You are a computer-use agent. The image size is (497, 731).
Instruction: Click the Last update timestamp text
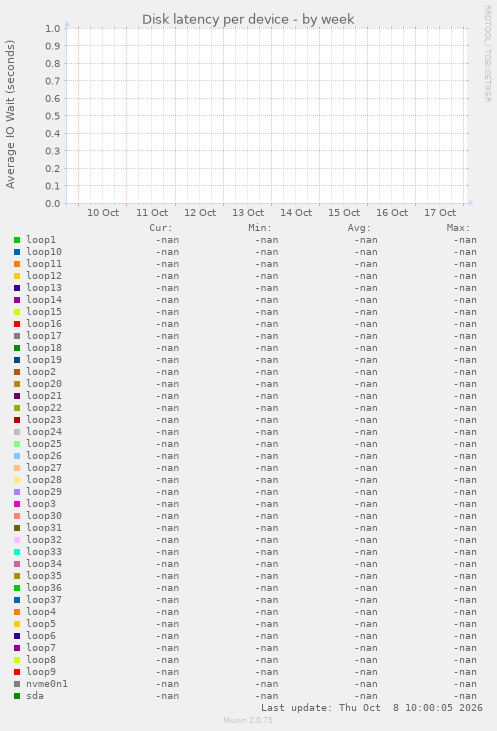(x=372, y=708)
